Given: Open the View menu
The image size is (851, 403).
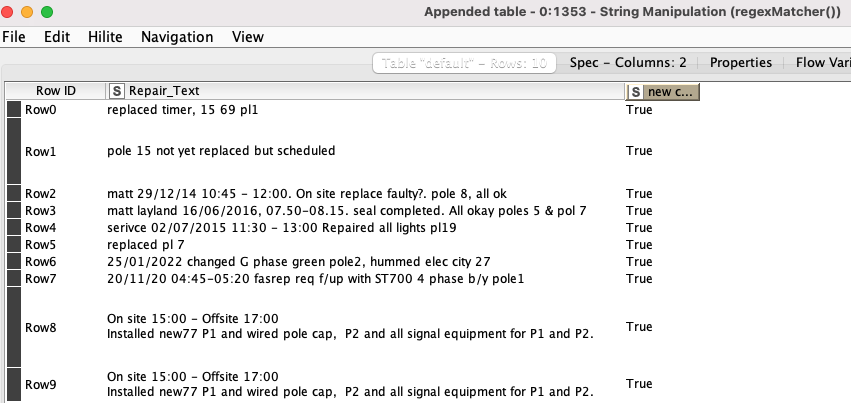Looking at the screenshot, I should [x=247, y=37].
